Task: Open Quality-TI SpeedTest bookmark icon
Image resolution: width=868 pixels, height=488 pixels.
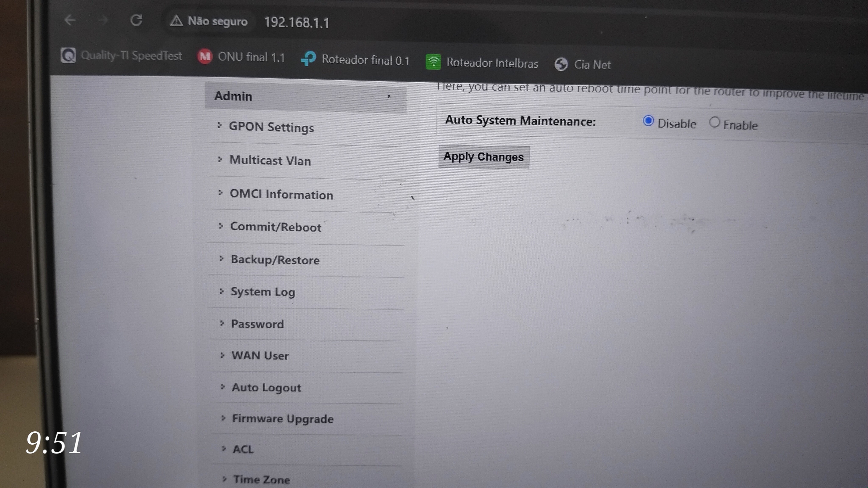Action: [68, 55]
